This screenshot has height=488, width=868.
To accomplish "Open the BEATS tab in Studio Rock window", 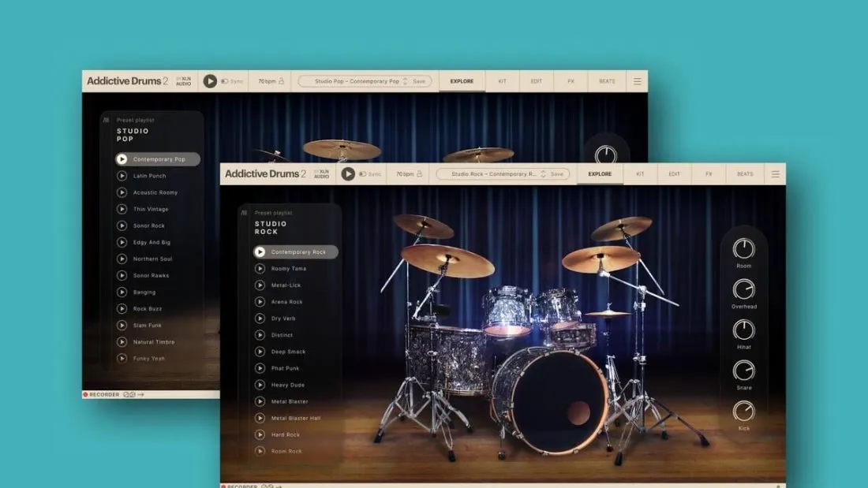I will click(x=745, y=173).
